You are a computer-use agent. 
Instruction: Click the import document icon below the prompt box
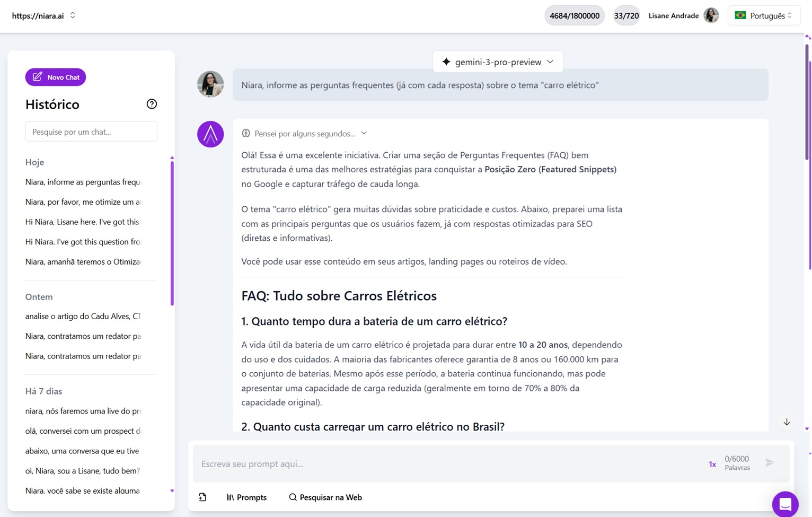click(202, 497)
